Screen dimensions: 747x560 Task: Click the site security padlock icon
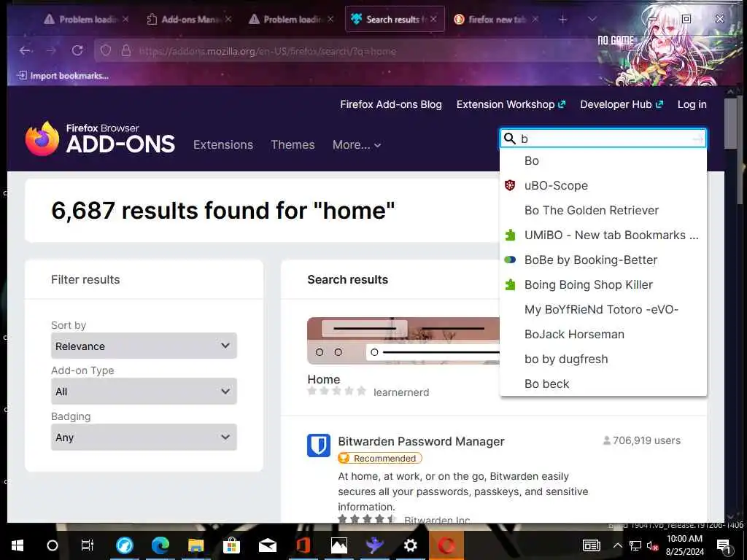125,50
